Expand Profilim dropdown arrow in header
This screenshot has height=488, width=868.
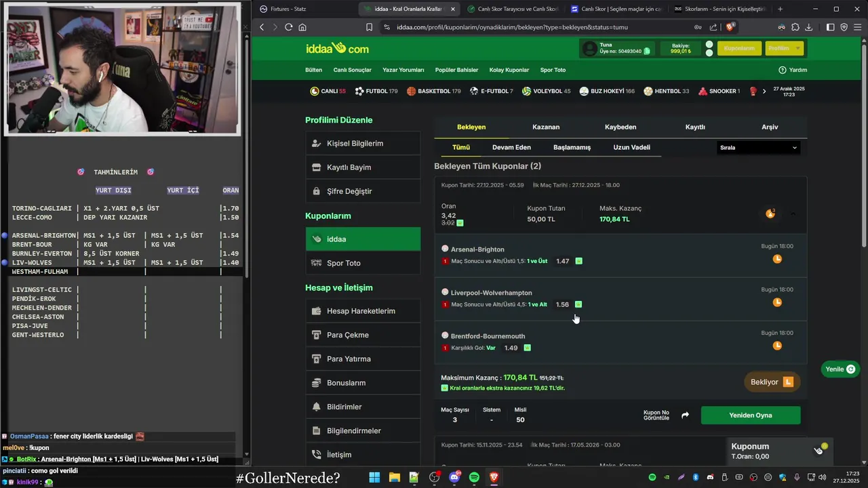[798, 49]
